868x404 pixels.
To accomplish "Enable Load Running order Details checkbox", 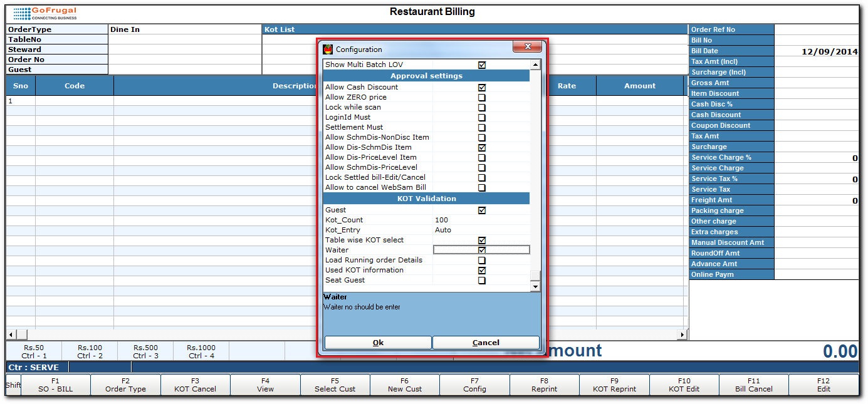I will (481, 260).
